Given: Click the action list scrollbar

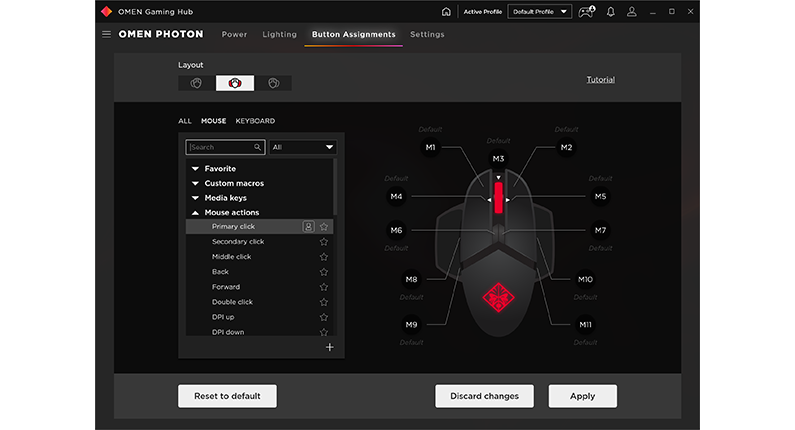Looking at the screenshot, I should (x=335, y=187).
